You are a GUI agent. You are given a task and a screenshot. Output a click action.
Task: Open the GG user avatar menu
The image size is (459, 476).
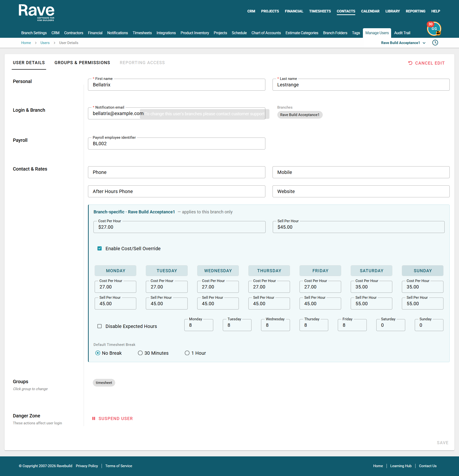pyautogui.click(x=434, y=29)
